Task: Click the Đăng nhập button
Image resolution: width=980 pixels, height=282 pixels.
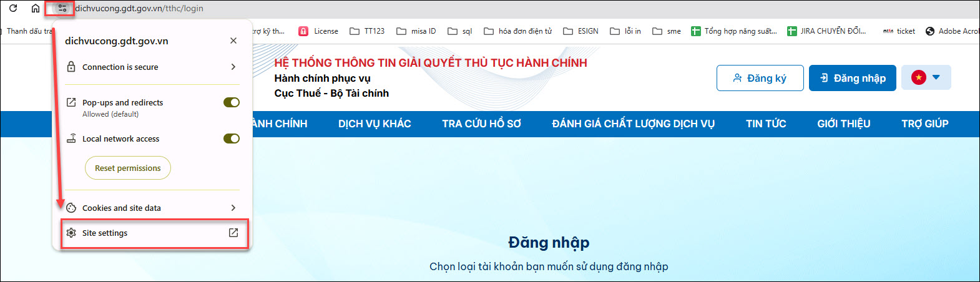Action: [852, 78]
